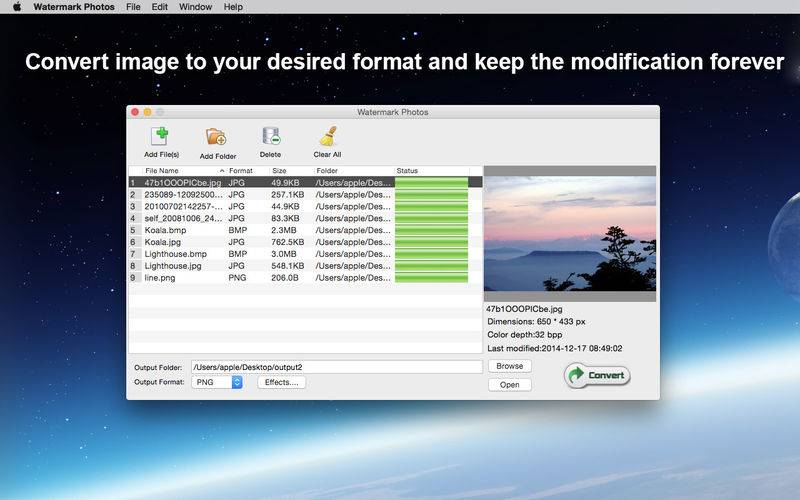Image resolution: width=800 pixels, height=500 pixels.
Task: Open the File menu
Action: coord(133,7)
